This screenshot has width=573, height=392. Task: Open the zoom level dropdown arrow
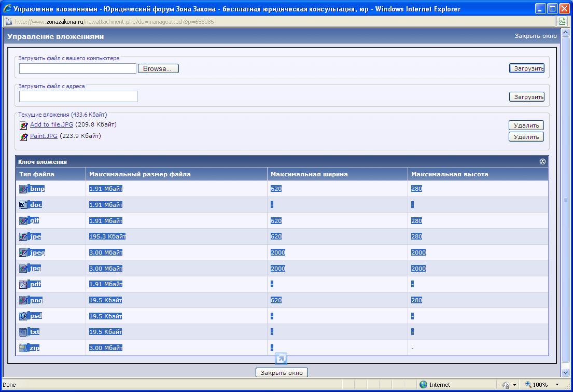[557, 384]
